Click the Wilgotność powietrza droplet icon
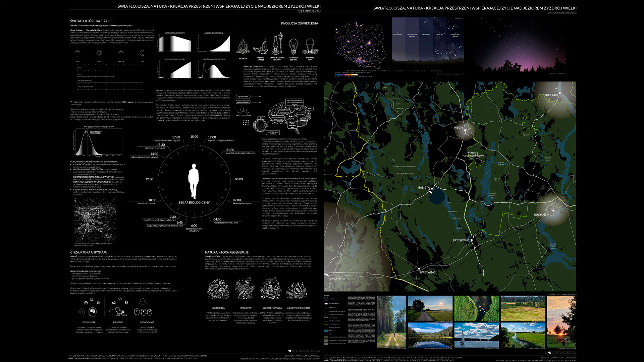Image resolution: width=644 pixels, height=362 pixels. 298,289
